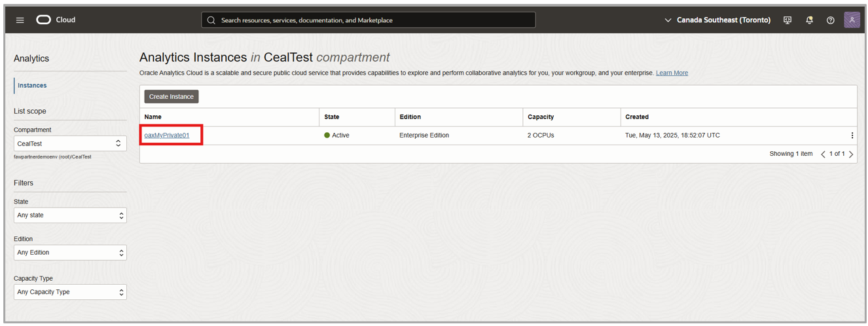Click the Analytics Instances page title

pyautogui.click(x=264, y=58)
